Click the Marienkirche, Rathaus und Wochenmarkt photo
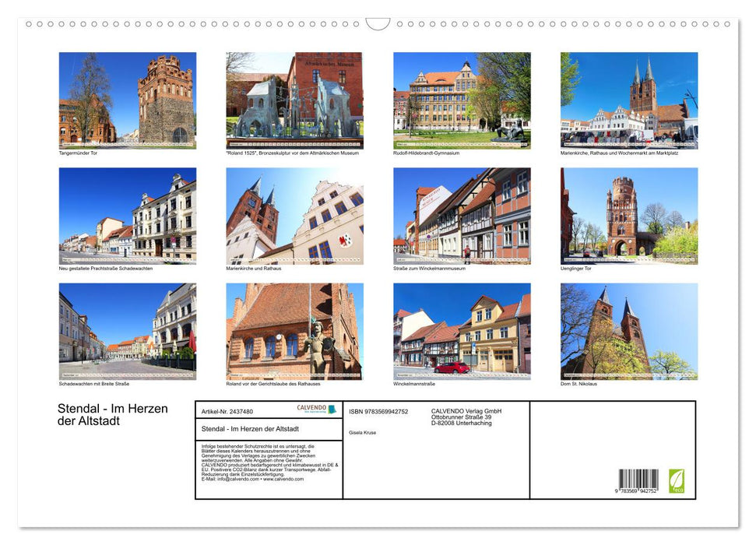This screenshot has width=756, height=545. pos(629,100)
